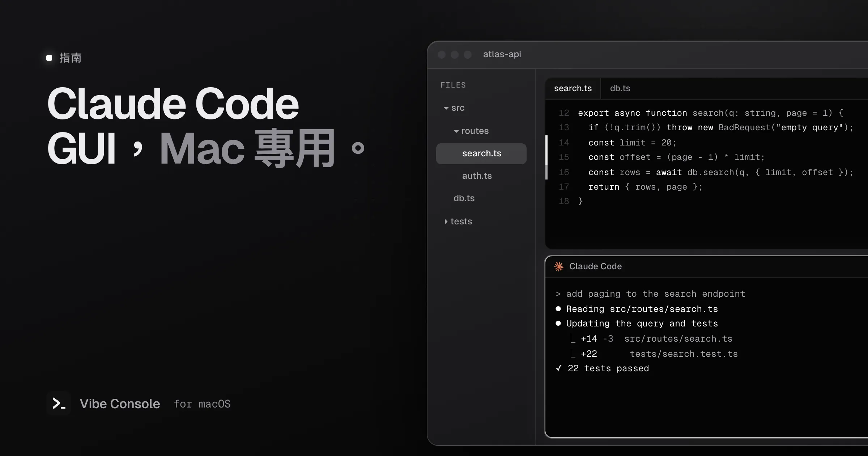Click line number 18 in the gutter
Screen dimensions: 868x456
[x=564, y=201]
